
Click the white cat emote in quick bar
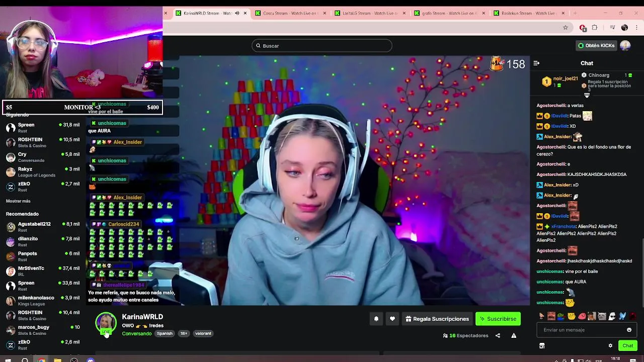(602, 316)
